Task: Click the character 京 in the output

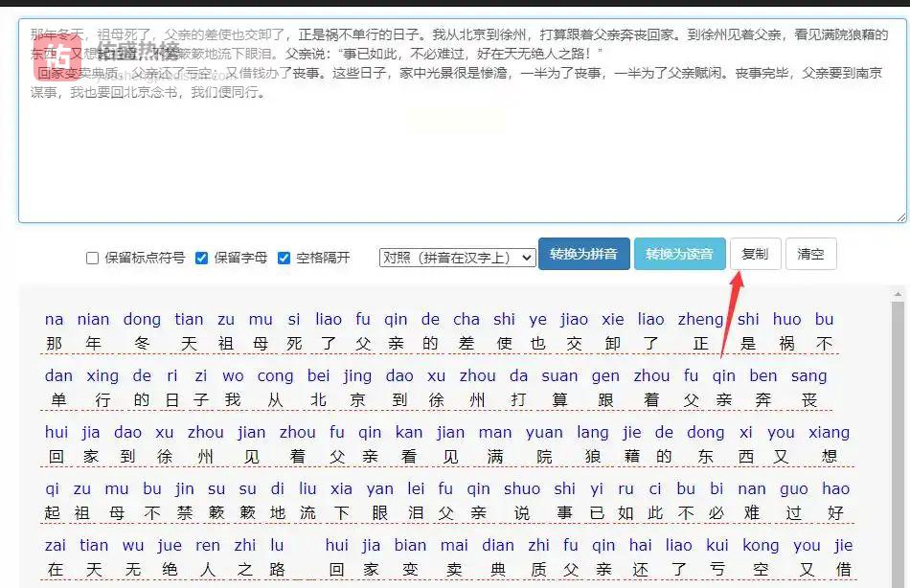Action: click(x=357, y=400)
